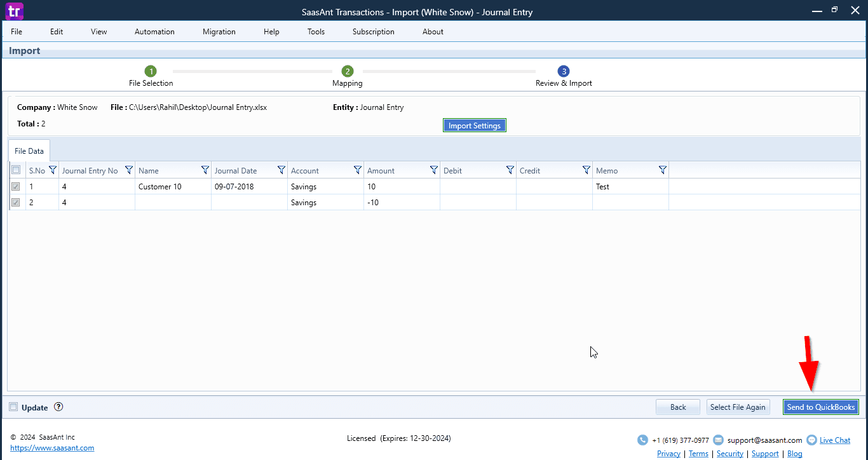Click the help icon beside Update
868x460 pixels.
coord(58,407)
